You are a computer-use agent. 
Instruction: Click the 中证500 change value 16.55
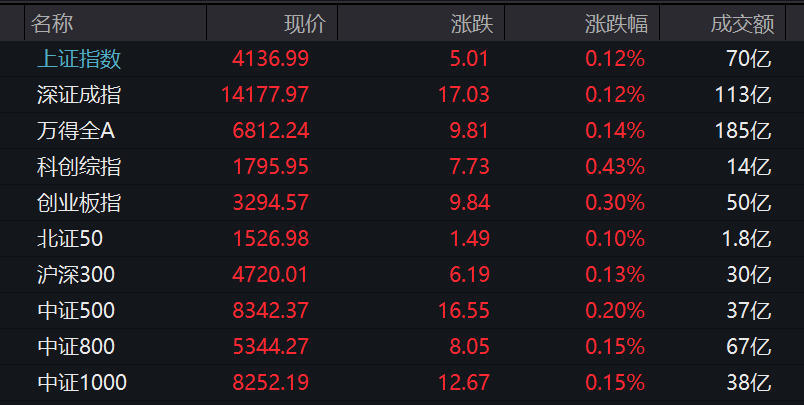465,311
